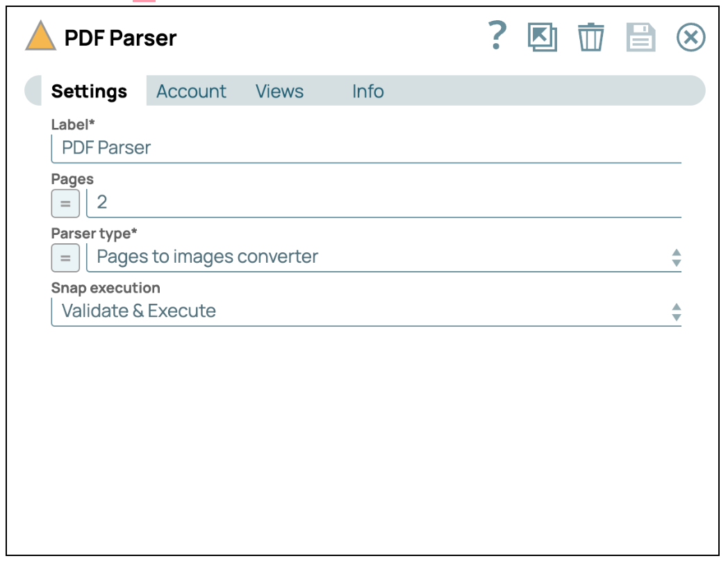Open the Snap execution dropdown
Viewport: 728px width, 563px height.
tap(361, 311)
